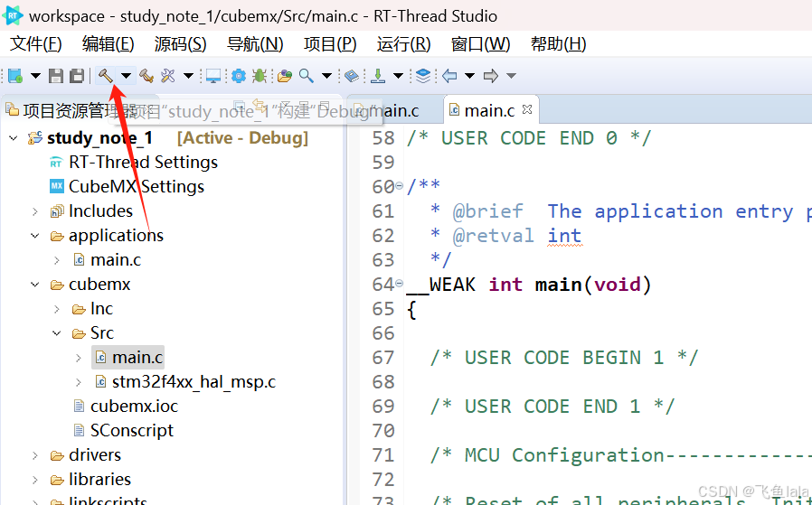Select the drivers folder label
812x505 pixels.
click(95, 455)
